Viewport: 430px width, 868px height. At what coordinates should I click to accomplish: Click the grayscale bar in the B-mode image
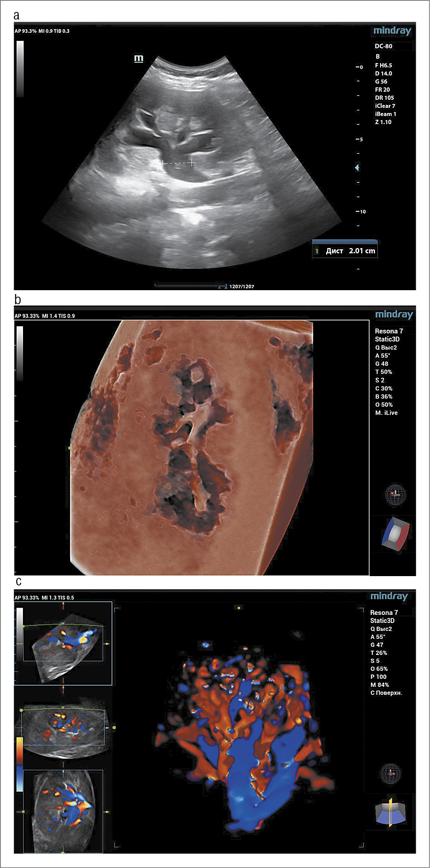[x=20, y=69]
